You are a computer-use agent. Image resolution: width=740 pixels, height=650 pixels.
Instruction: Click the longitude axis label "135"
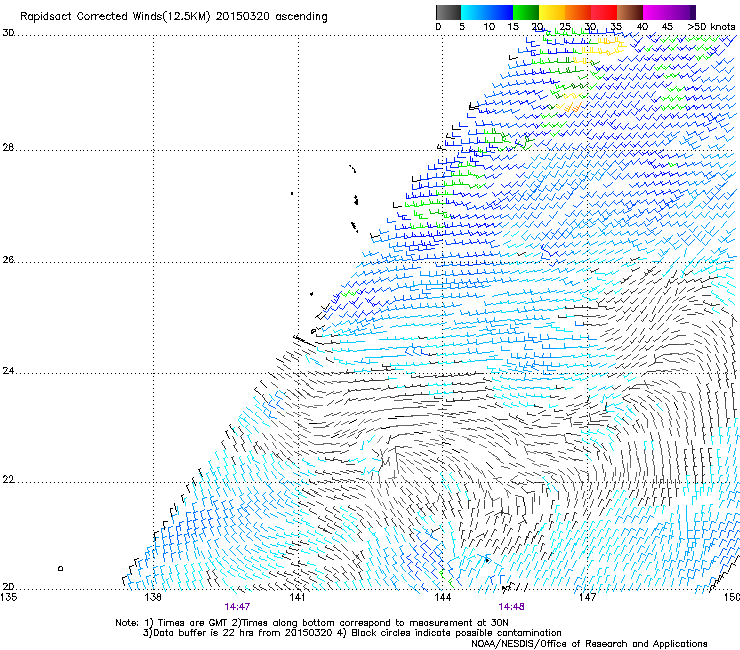click(x=8, y=597)
